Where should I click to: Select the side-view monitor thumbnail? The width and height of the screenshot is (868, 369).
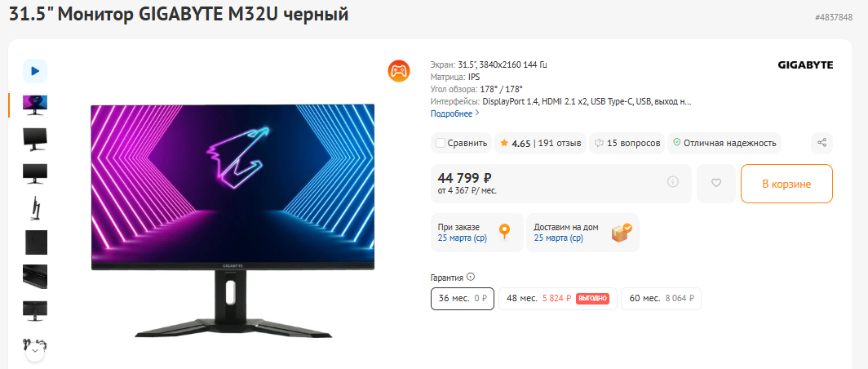click(35, 208)
